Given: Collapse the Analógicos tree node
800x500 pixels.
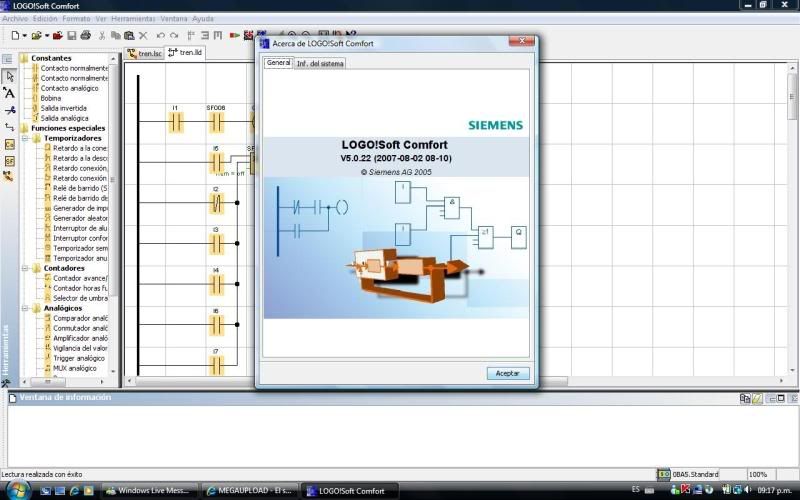Looking at the screenshot, I should (24, 308).
